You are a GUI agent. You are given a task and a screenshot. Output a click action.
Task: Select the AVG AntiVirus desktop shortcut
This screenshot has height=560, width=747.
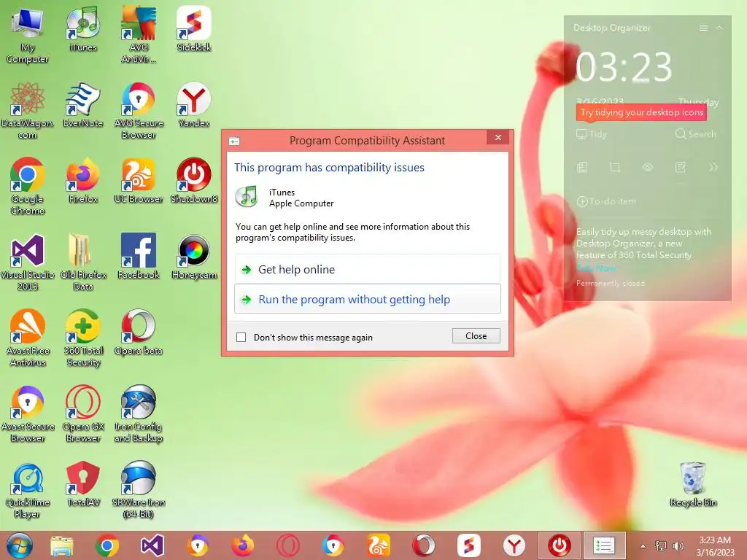[138, 35]
